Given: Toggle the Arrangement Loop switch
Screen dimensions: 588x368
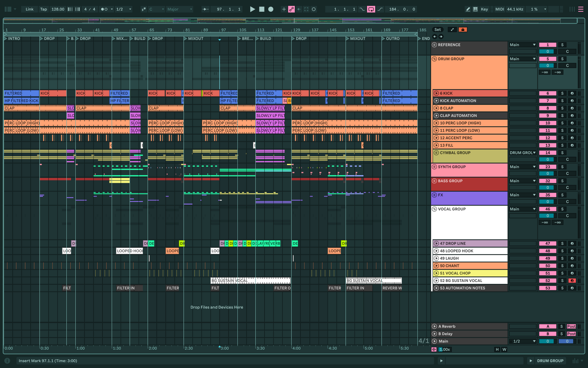Looking at the screenshot, I should tap(371, 9).
